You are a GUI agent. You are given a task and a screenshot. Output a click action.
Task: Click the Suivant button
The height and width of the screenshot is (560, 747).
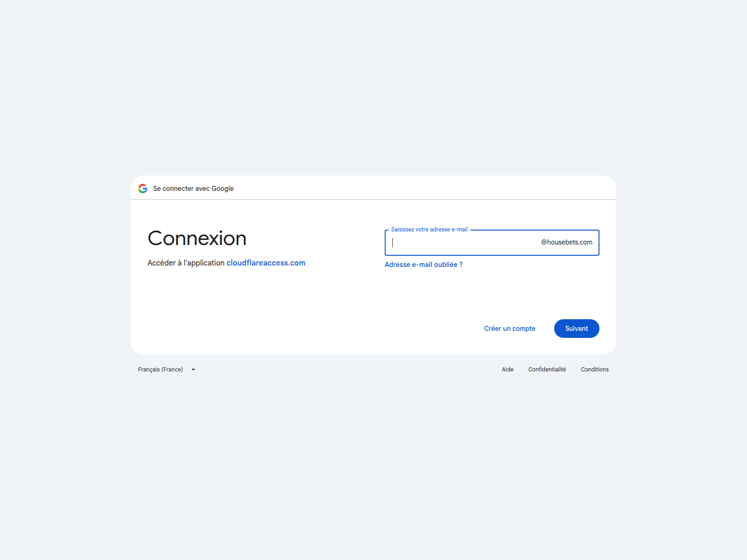pyautogui.click(x=577, y=329)
